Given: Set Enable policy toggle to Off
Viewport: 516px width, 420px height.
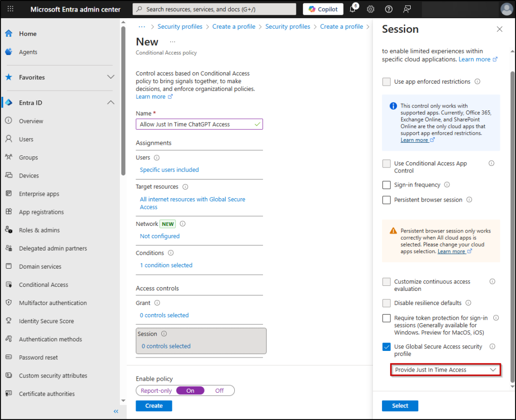Looking at the screenshot, I should tap(219, 391).
